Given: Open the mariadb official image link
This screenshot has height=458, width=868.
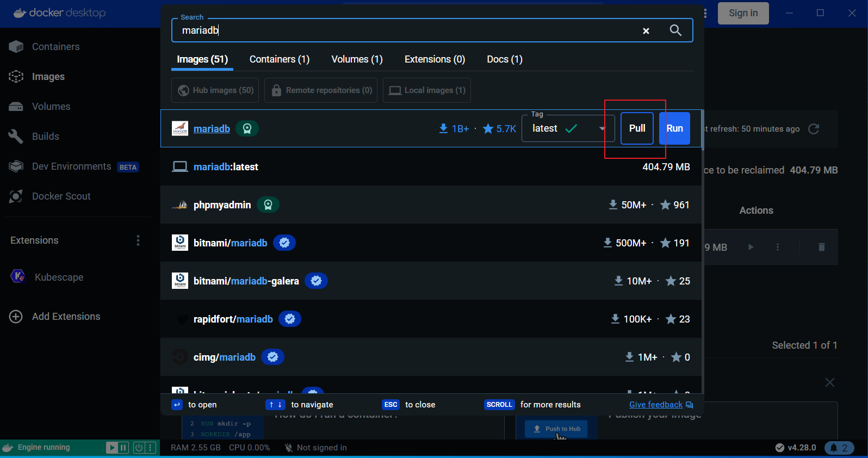Looking at the screenshot, I should pos(212,129).
